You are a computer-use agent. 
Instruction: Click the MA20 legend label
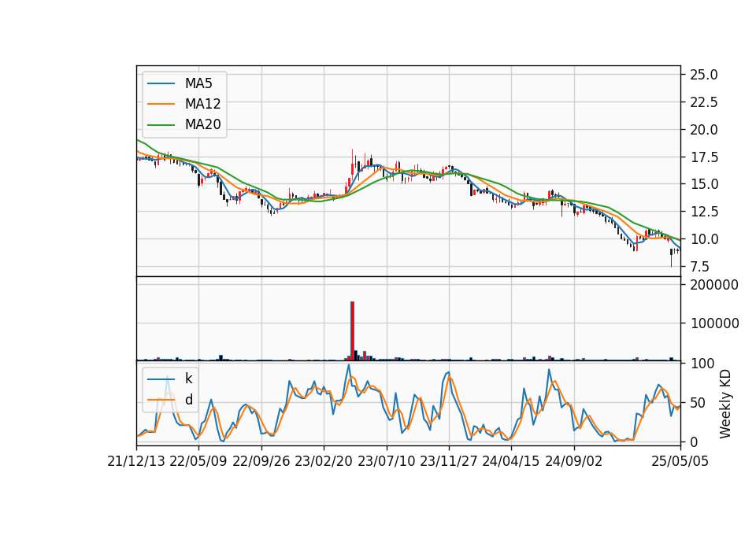(x=202, y=124)
